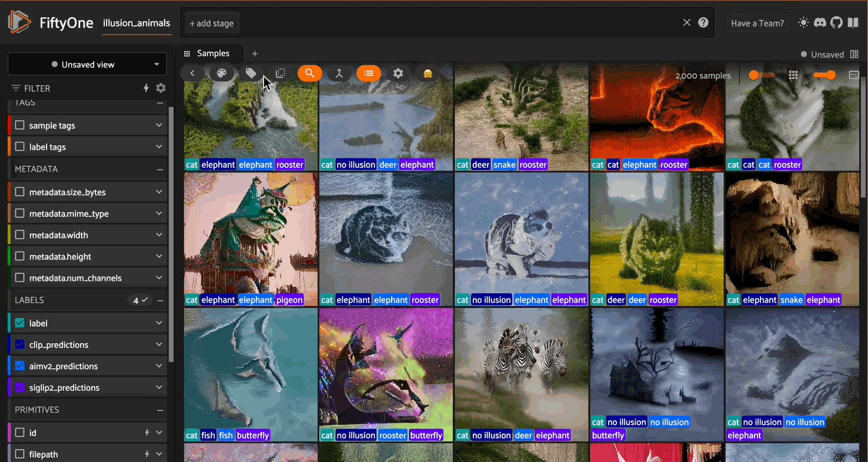
Task: Click the help question mark icon
Action: coord(703,22)
